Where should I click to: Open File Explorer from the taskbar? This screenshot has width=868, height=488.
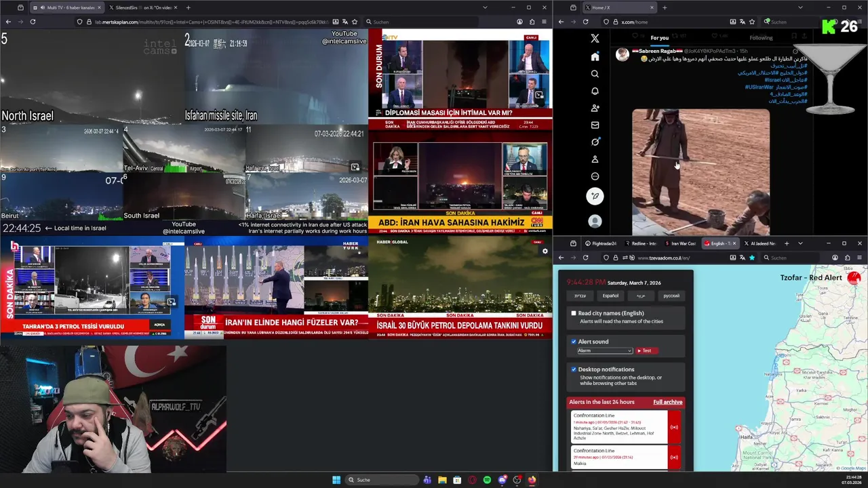(442, 480)
